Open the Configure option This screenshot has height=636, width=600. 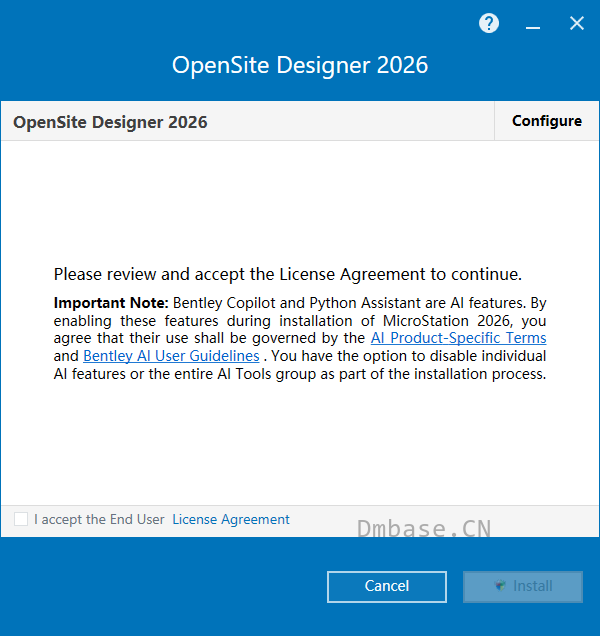point(547,121)
